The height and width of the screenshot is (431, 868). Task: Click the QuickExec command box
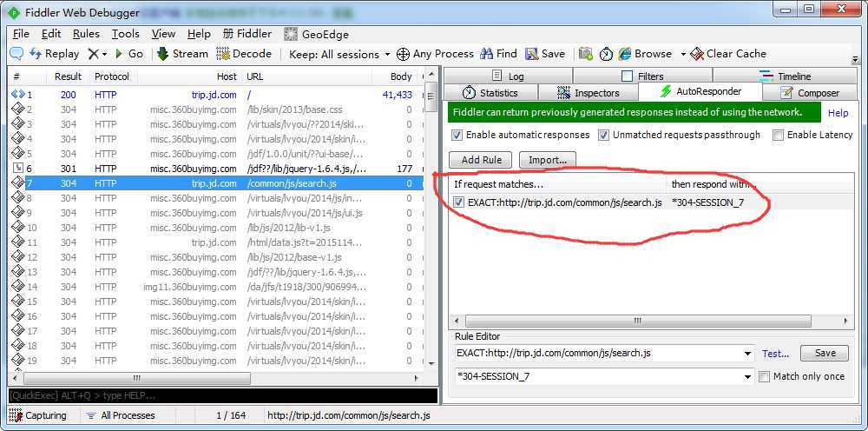tap(222, 395)
